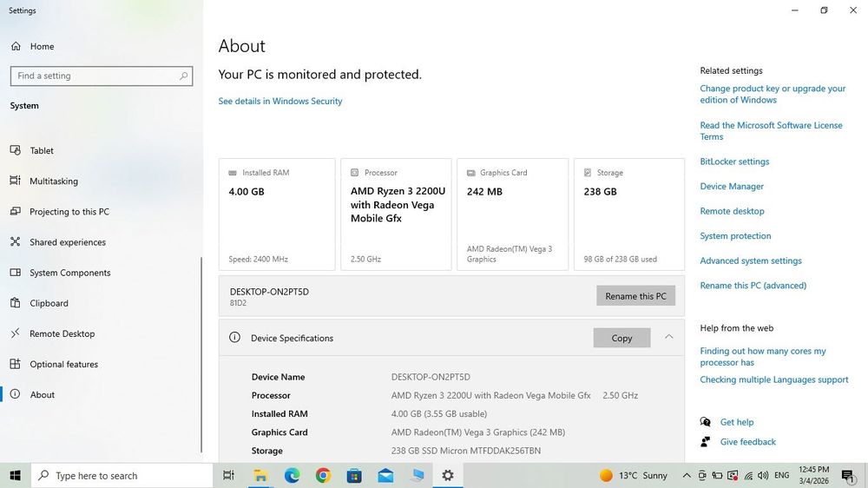Open the Wi-Fi network tray icon
Viewport: 868px width, 488px height.
point(748,475)
